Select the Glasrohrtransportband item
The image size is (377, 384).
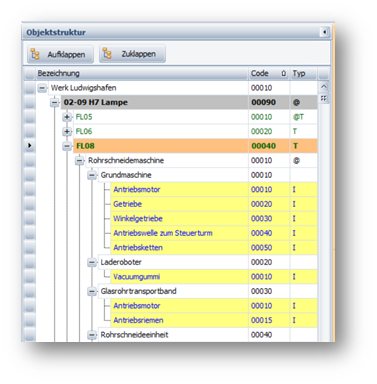[138, 291]
